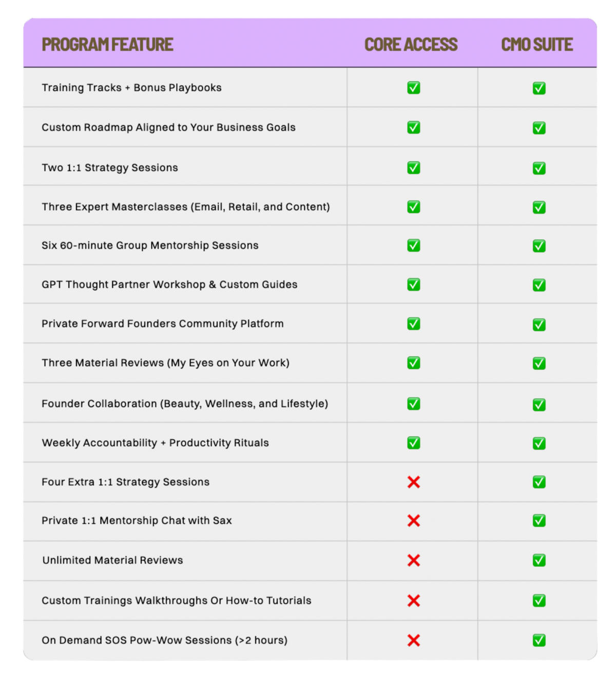Click CMO Suite checkmark for On Demand SOS
Image resolution: width=616 pixels, height=679 pixels.
(x=539, y=640)
